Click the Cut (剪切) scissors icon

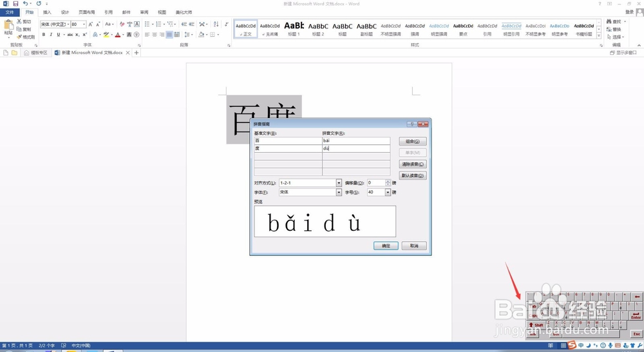pos(19,21)
